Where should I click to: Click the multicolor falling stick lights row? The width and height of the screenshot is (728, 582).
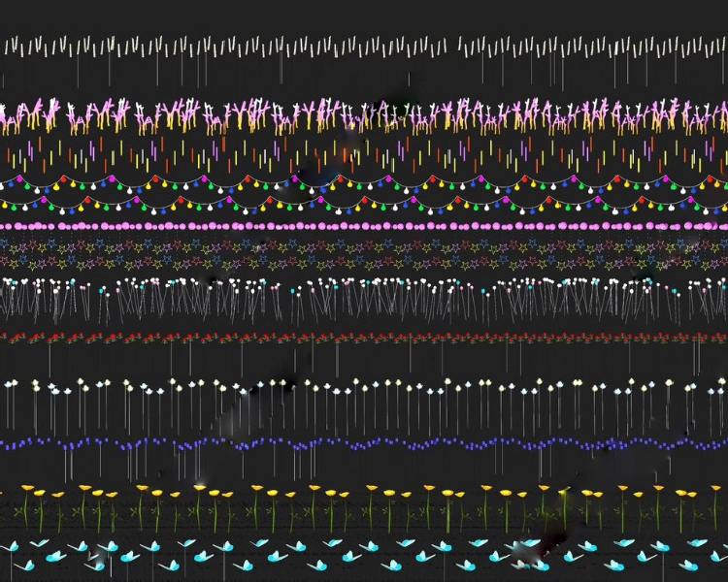364,152
